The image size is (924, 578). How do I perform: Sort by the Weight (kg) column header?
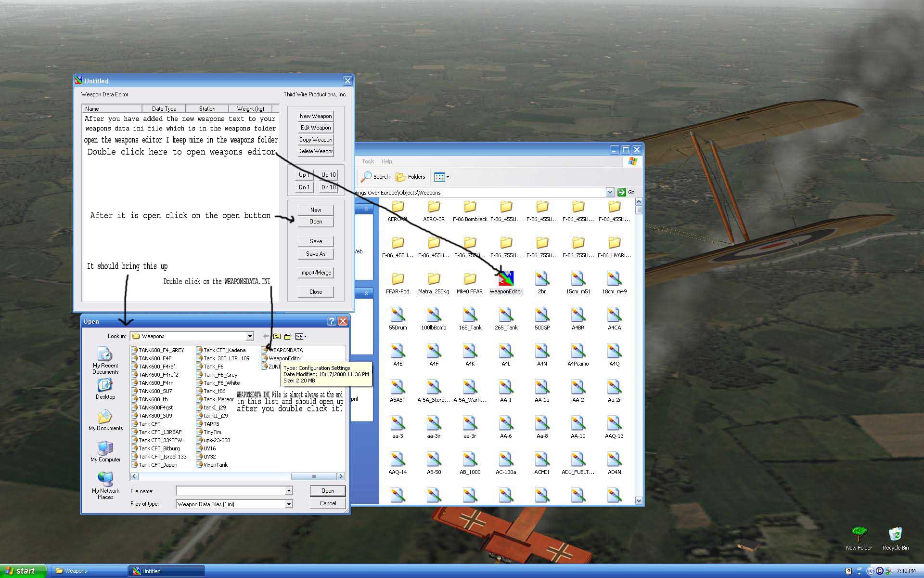pos(250,109)
